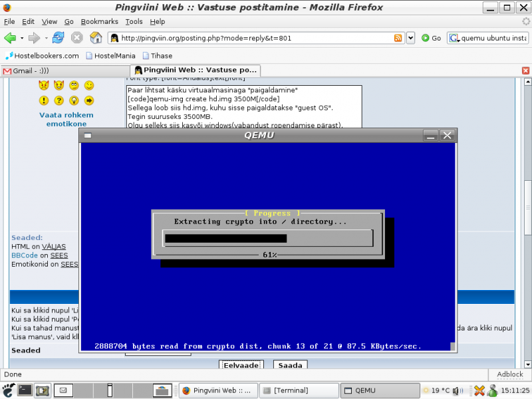Viewport: 532px width, 399px height.
Task: Click the Firefox page vertical scrollbar thumb
Action: tap(527, 207)
